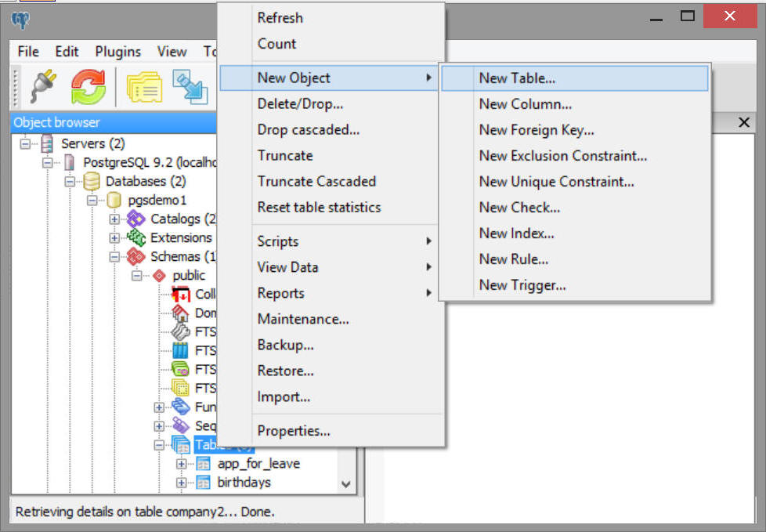Screen dimensions: 766x532
Task: Click the birthdays table icon
Action: (204, 483)
